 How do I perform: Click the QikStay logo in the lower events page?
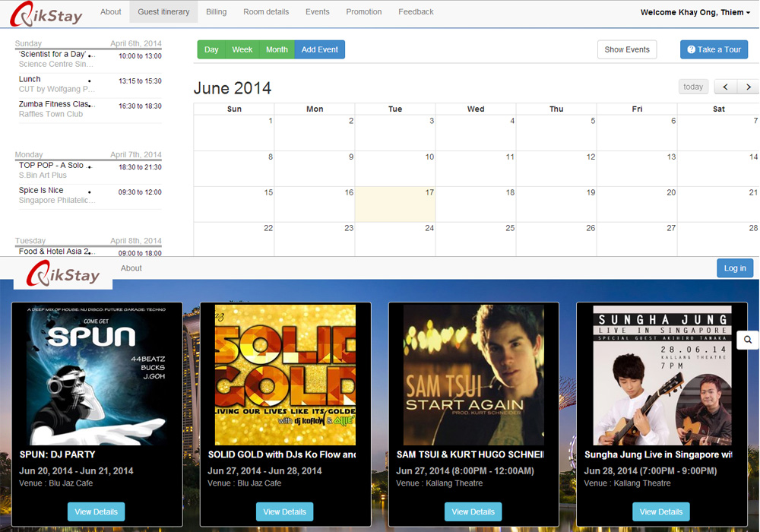pyautogui.click(x=63, y=274)
